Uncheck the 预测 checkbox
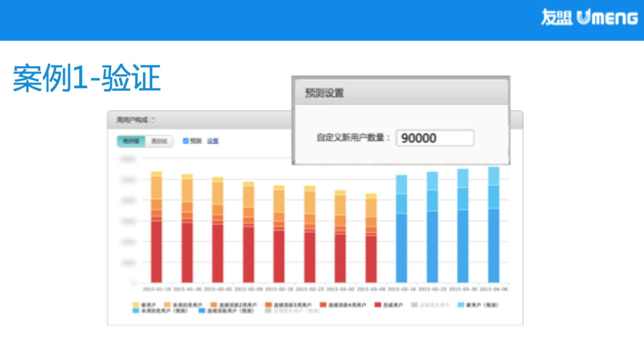Image resolution: width=644 pixels, height=338 pixels. [186, 141]
